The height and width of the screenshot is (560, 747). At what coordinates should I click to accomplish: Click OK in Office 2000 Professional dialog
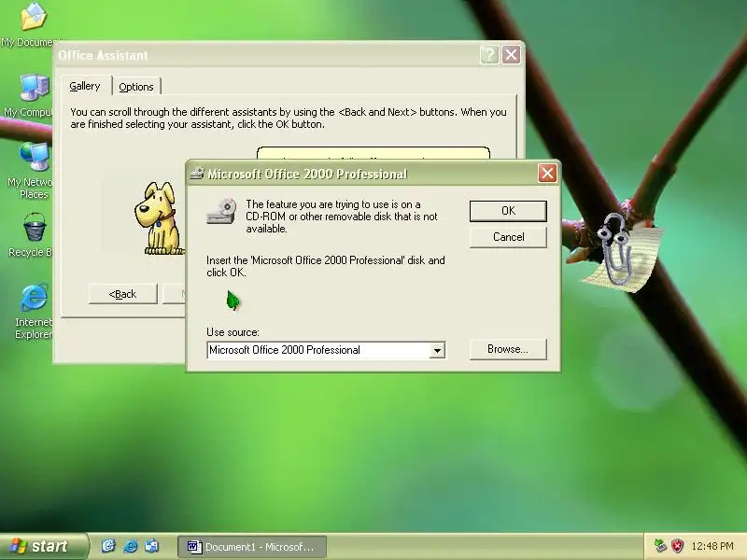[x=508, y=211]
